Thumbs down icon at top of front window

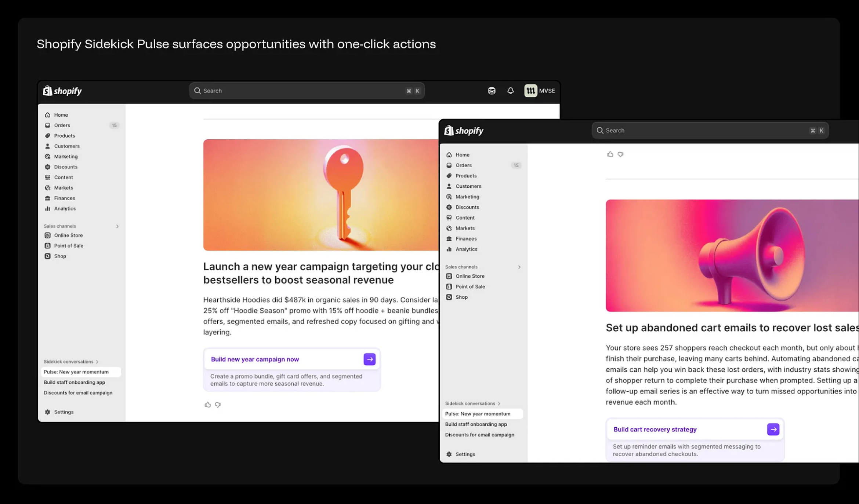click(620, 154)
